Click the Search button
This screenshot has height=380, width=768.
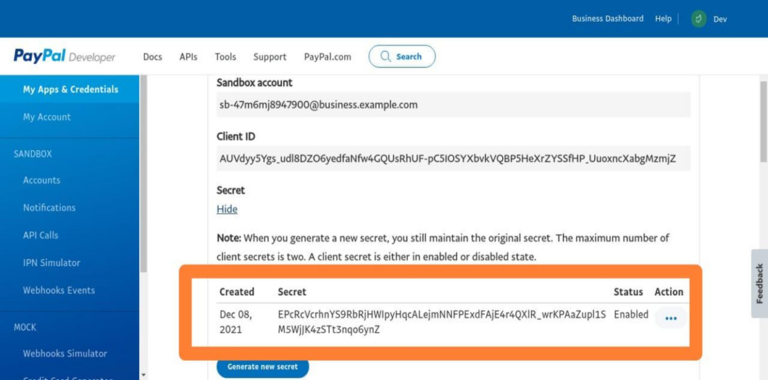pyautogui.click(x=402, y=56)
